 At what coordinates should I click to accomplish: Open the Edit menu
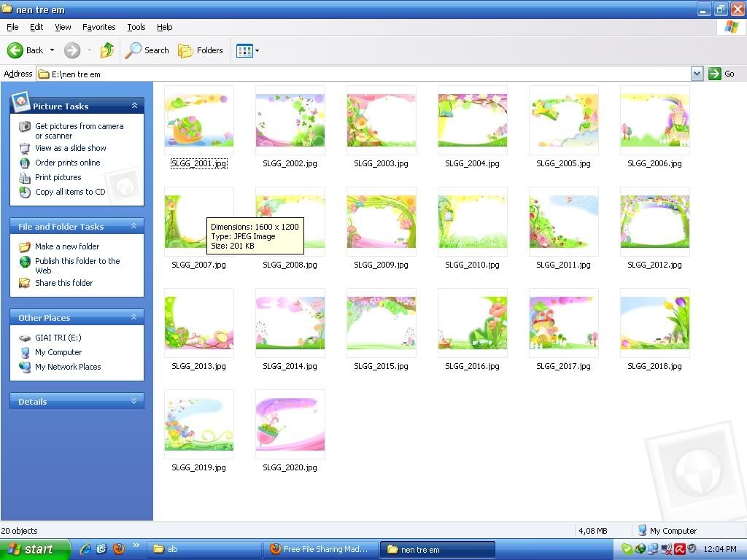pyautogui.click(x=36, y=27)
